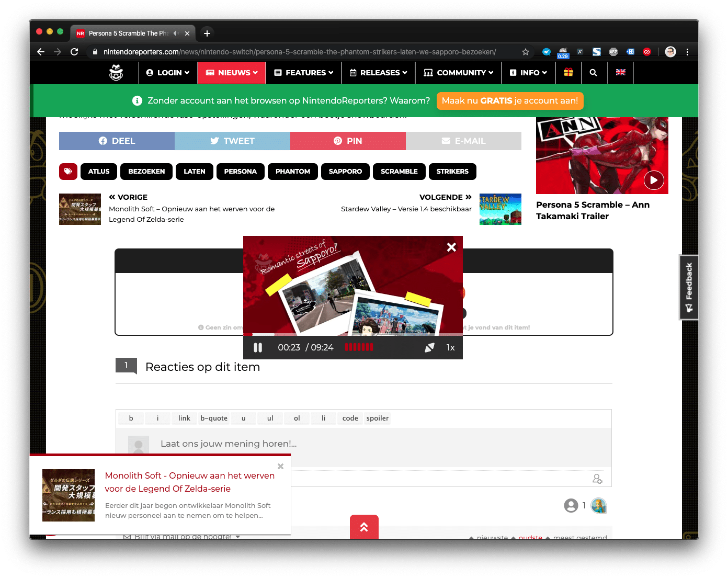Open the LOGIN dropdown menu
Image resolution: width=728 pixels, height=578 pixels.
click(x=168, y=73)
